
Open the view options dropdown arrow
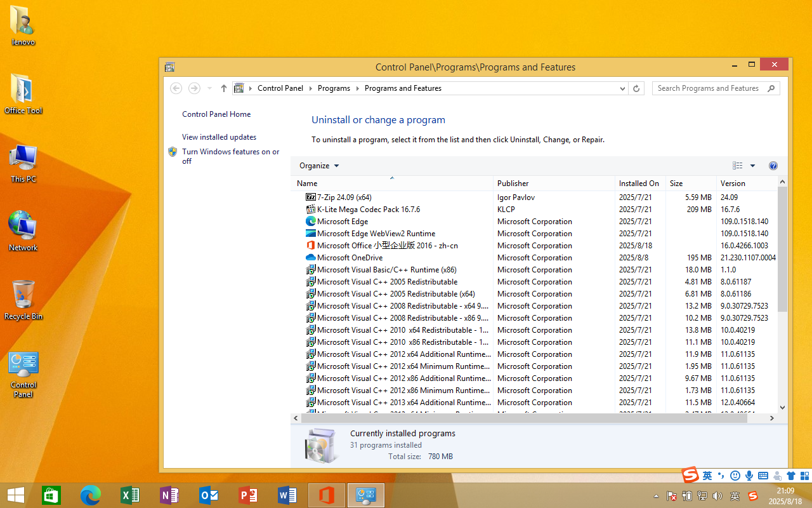[x=752, y=166]
